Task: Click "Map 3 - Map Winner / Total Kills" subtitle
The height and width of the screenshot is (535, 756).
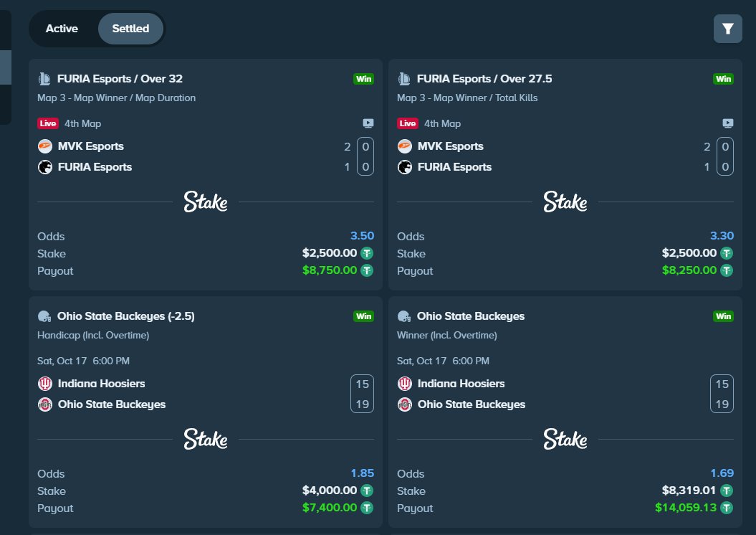Action: [x=467, y=98]
